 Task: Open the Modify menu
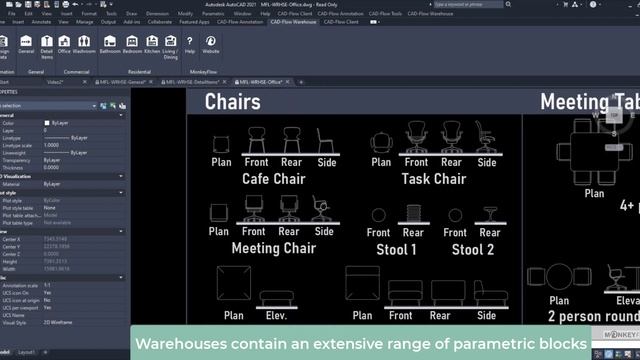[185, 13]
